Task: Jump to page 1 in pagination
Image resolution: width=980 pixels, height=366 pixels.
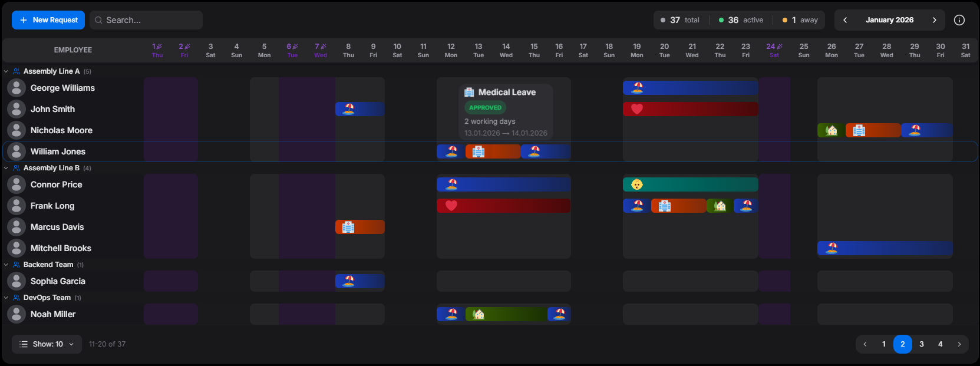Action: (884, 344)
